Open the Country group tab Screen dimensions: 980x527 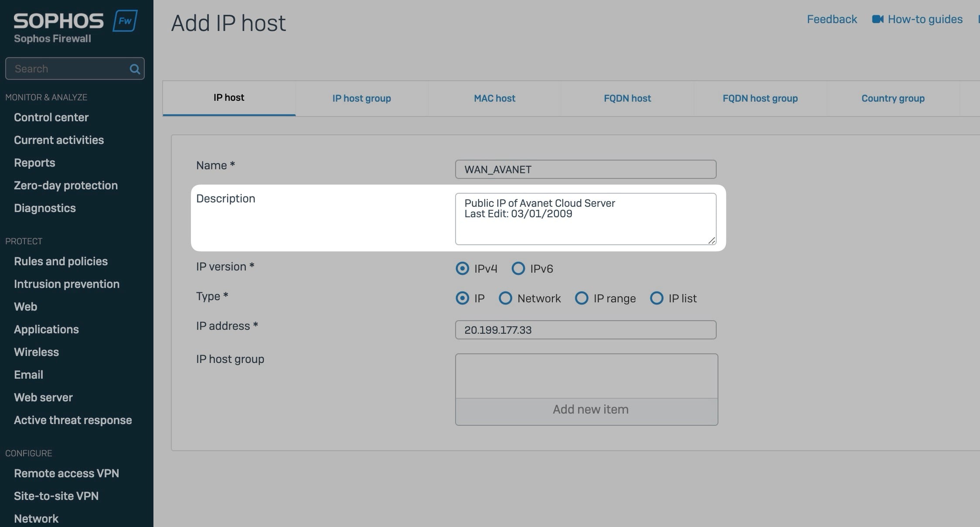pyautogui.click(x=892, y=99)
